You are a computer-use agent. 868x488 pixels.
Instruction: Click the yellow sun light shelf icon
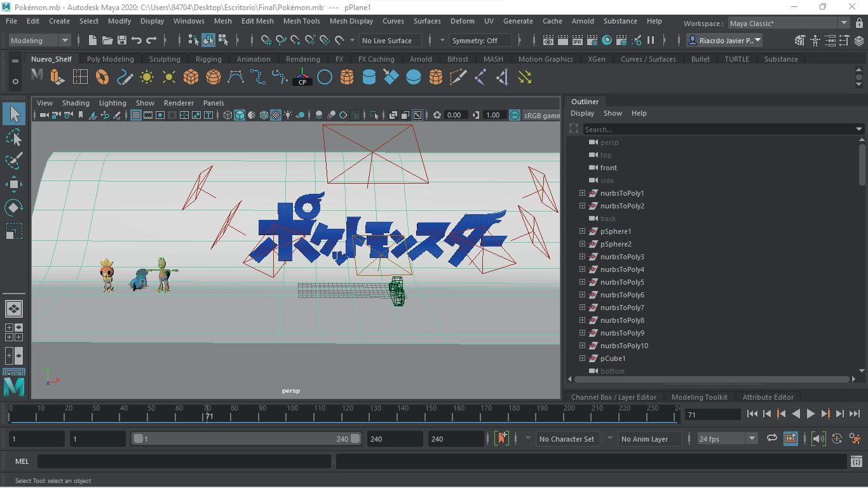click(146, 78)
